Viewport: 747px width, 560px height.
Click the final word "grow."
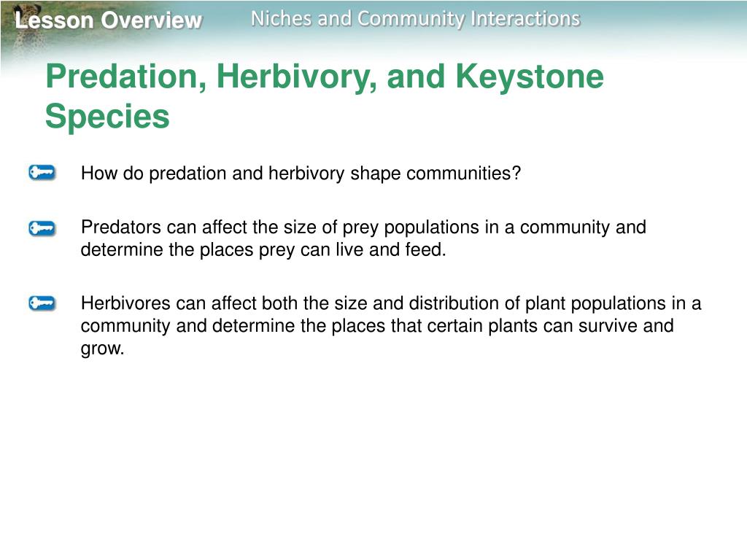[102, 349]
